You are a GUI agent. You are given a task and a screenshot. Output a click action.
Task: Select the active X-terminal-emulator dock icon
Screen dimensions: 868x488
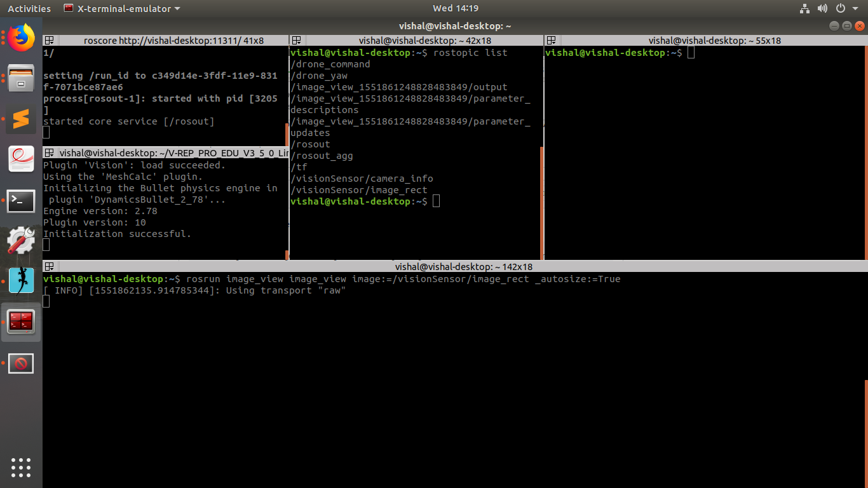click(21, 322)
